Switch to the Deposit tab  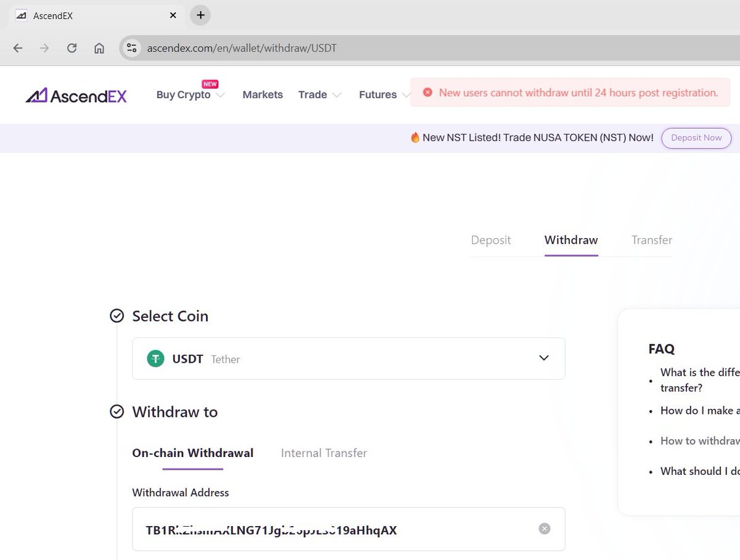(x=491, y=240)
